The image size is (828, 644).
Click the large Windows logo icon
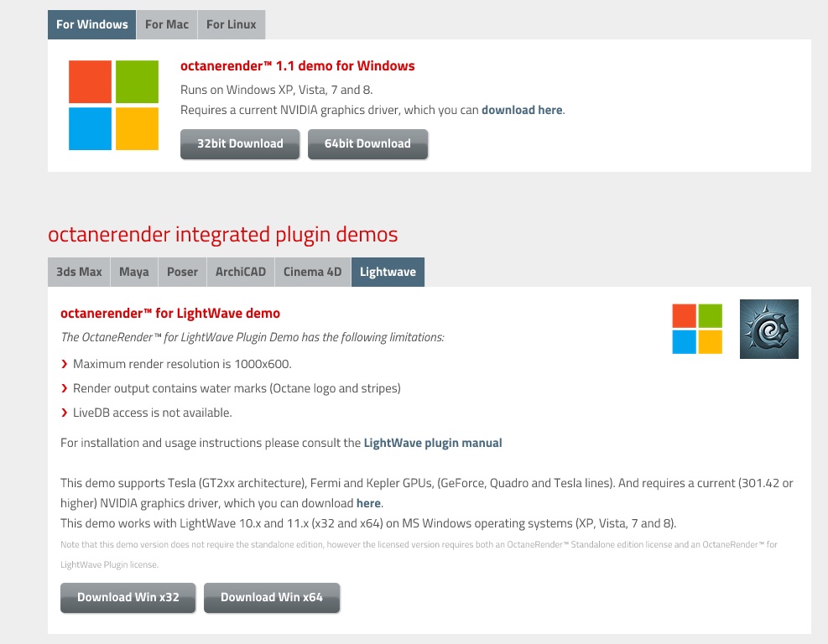click(x=113, y=105)
